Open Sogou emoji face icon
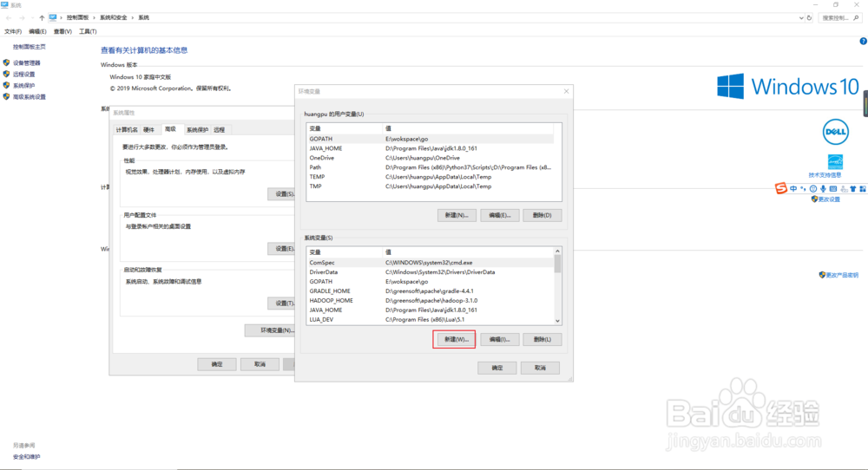This screenshot has width=868, height=470. (813, 188)
